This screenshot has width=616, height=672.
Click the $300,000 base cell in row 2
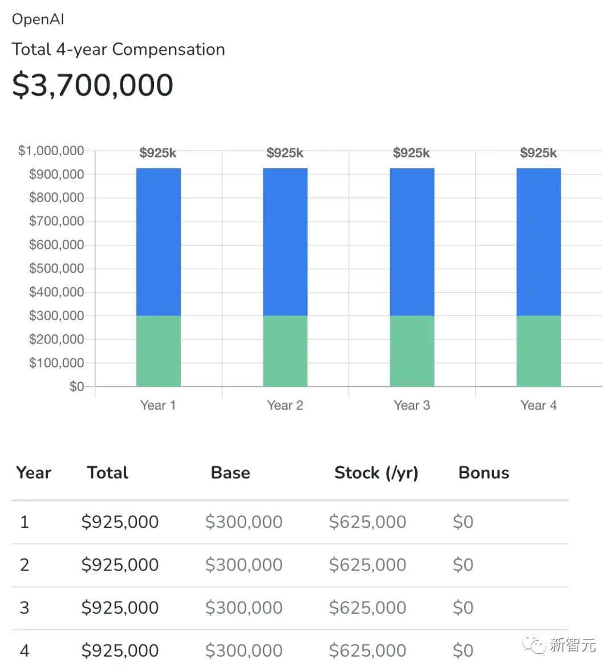(244, 565)
